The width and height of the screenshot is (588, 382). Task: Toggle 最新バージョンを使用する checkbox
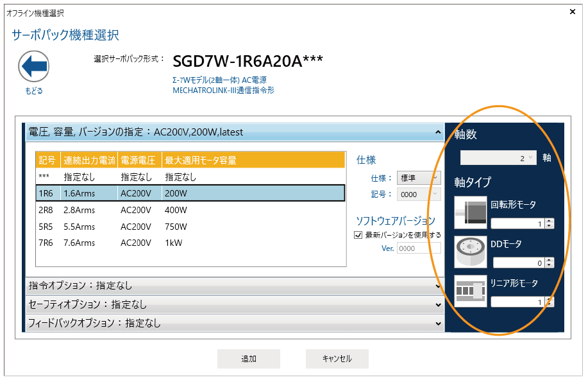(x=358, y=235)
